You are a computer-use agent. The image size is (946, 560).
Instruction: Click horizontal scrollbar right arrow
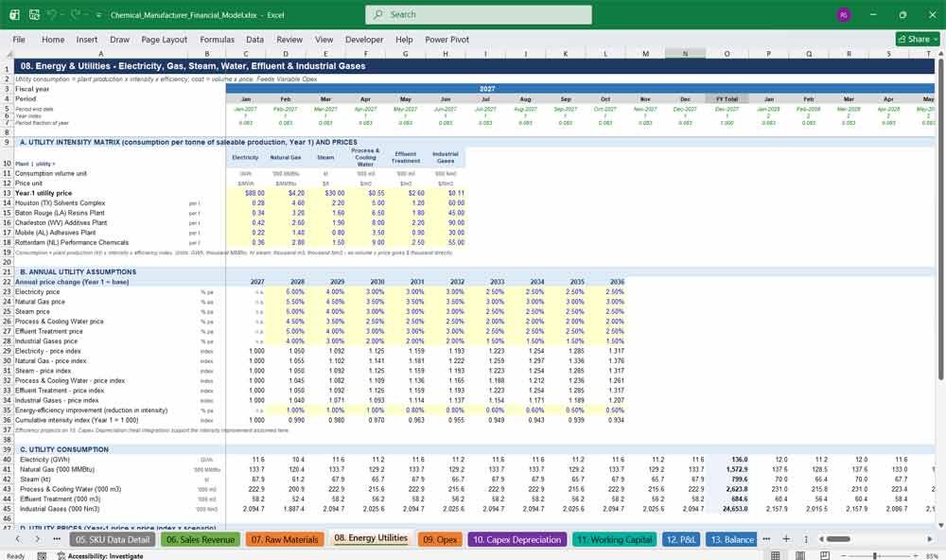tap(930, 539)
